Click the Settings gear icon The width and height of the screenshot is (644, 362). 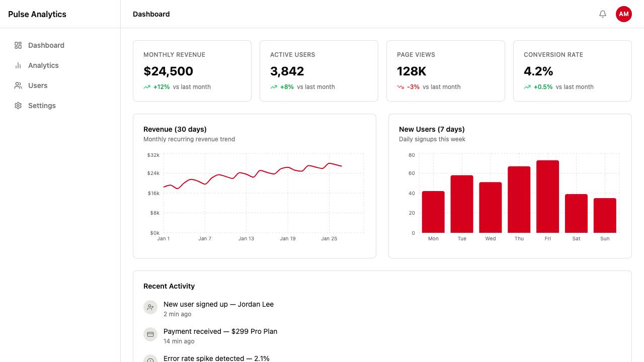pyautogui.click(x=18, y=106)
